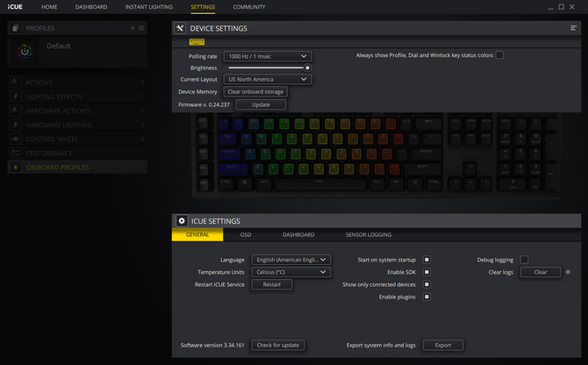Select the yellow keyboard device thumbnail
This screenshot has height=365, width=588.
coord(197,41)
